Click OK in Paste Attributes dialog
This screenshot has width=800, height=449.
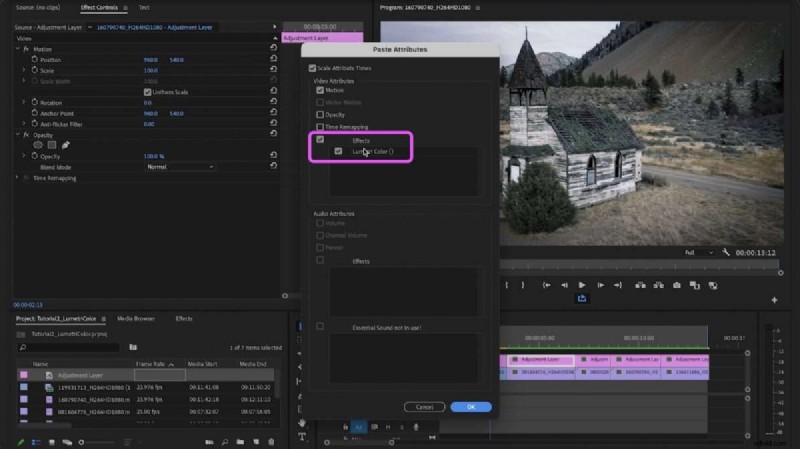471,407
